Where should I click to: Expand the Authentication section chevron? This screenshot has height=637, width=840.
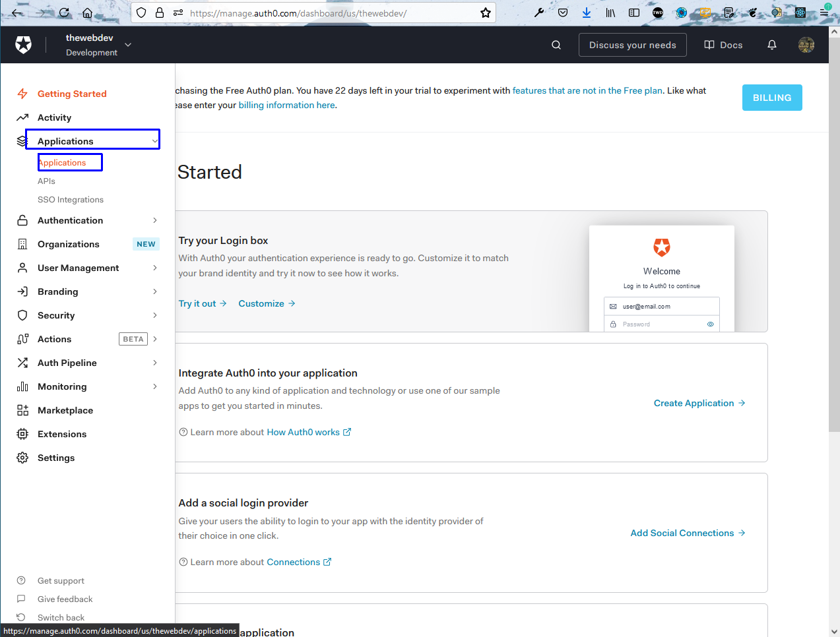click(155, 220)
